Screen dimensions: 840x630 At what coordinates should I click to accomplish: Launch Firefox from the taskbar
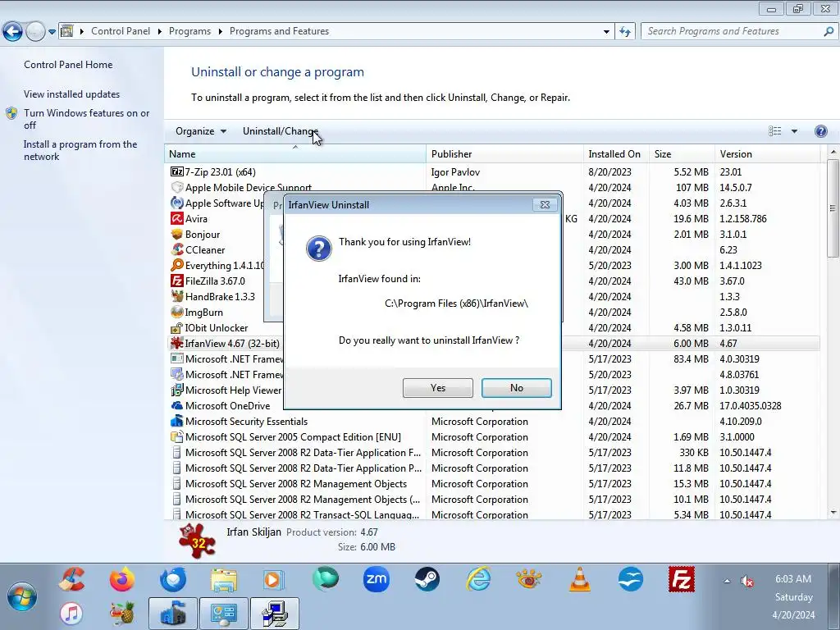122,580
